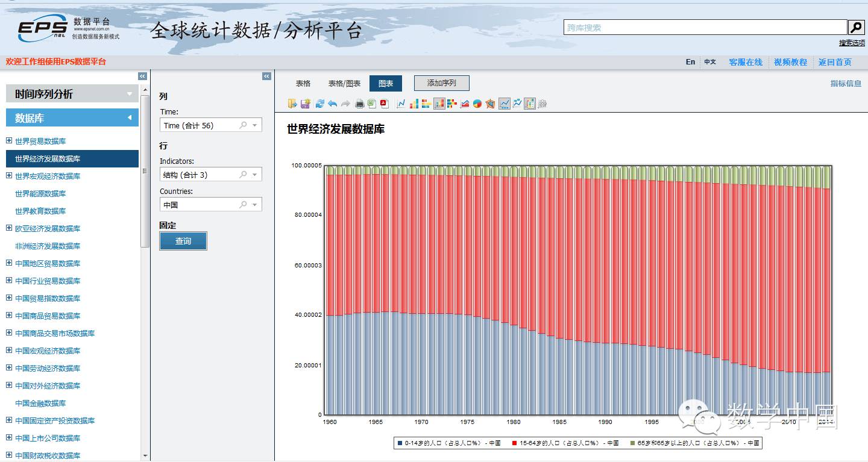Select the radar chart icon
868x462 pixels.
pyautogui.click(x=490, y=104)
